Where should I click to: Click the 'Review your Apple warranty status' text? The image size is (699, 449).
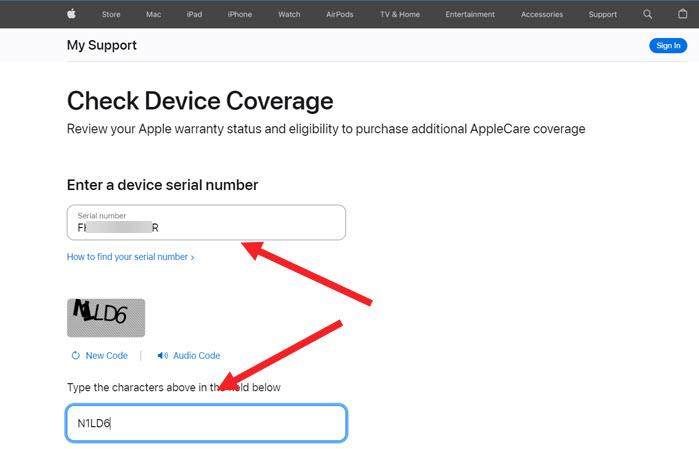pos(326,129)
